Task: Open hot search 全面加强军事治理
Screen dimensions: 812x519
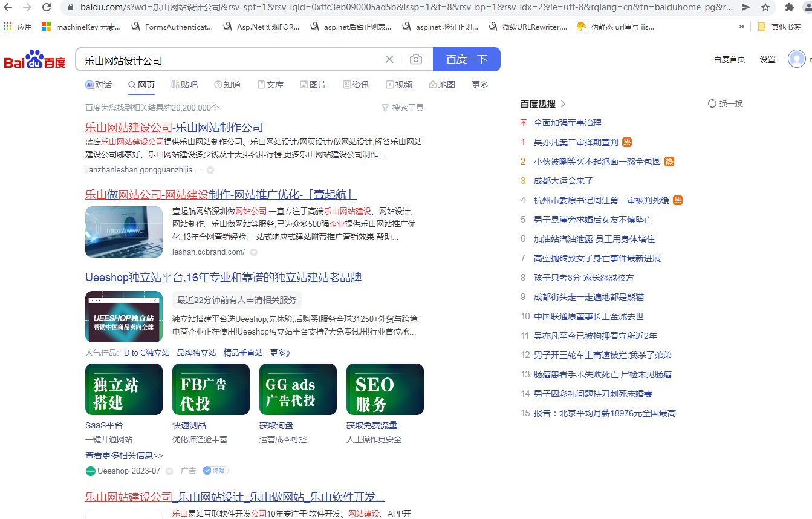Action: (x=568, y=123)
